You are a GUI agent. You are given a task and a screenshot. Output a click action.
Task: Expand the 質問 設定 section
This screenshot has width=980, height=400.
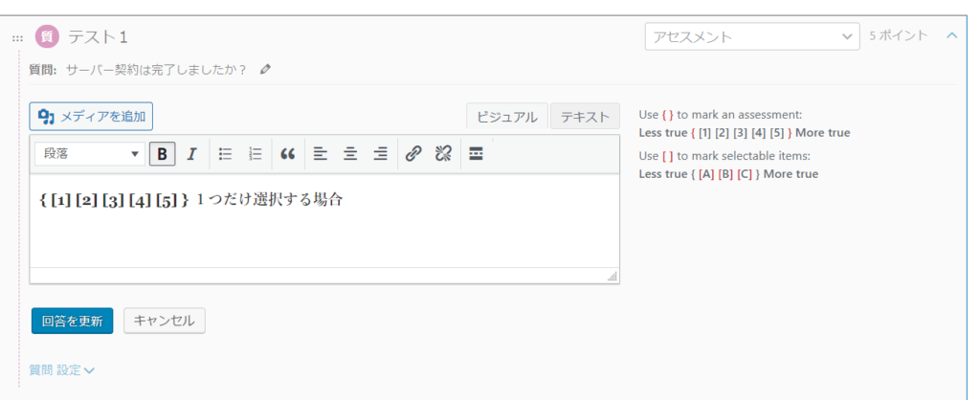(x=62, y=370)
